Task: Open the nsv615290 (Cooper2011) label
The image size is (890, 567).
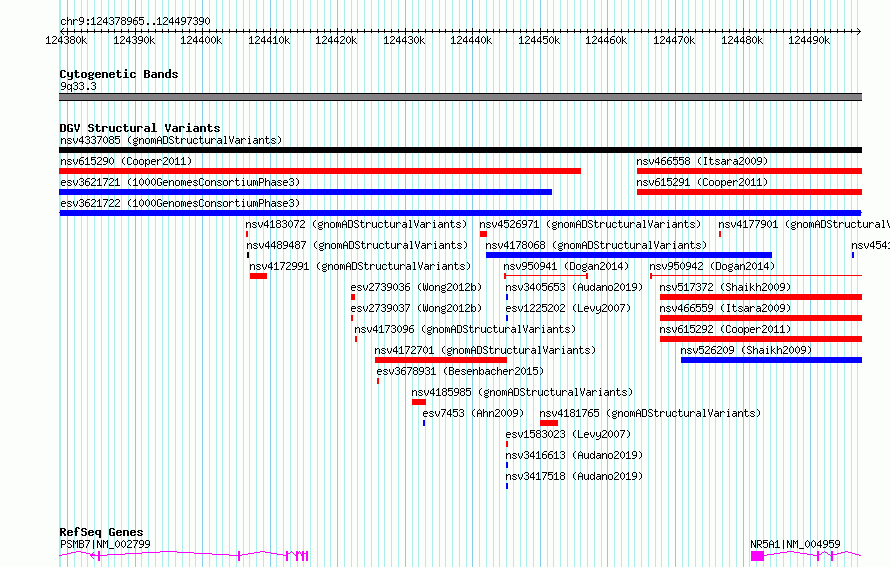Action: pyautogui.click(x=126, y=161)
